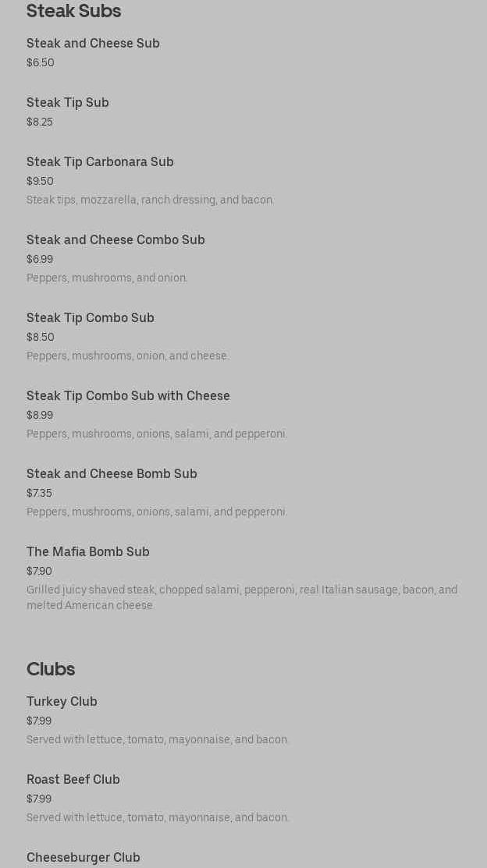
Task: Click the $8.25 Steak Tip Sub price
Action: coord(40,122)
